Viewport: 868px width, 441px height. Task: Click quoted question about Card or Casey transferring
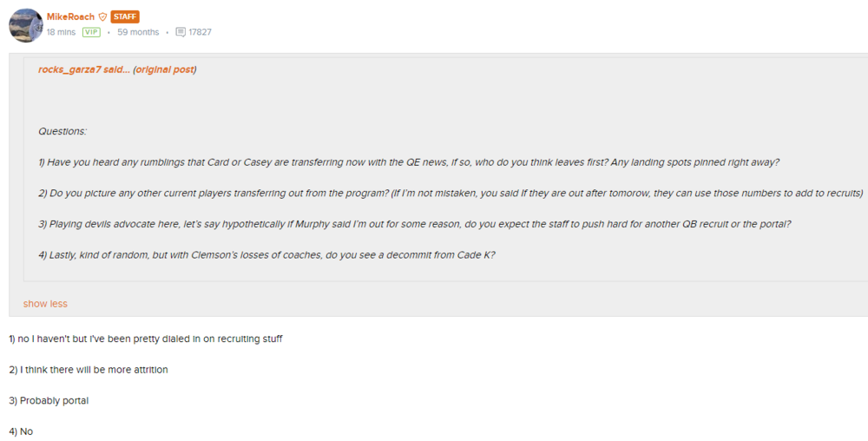409,162
